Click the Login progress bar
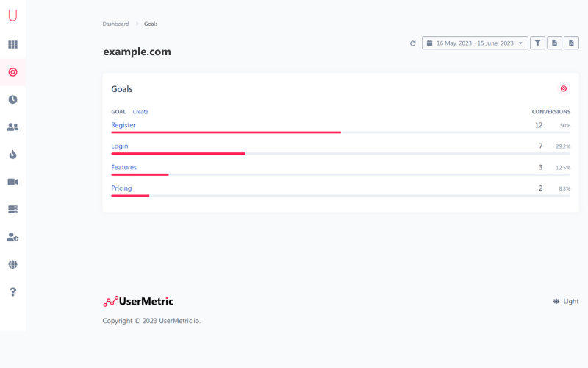Screen dimensions: 588x368 [x=340, y=154]
